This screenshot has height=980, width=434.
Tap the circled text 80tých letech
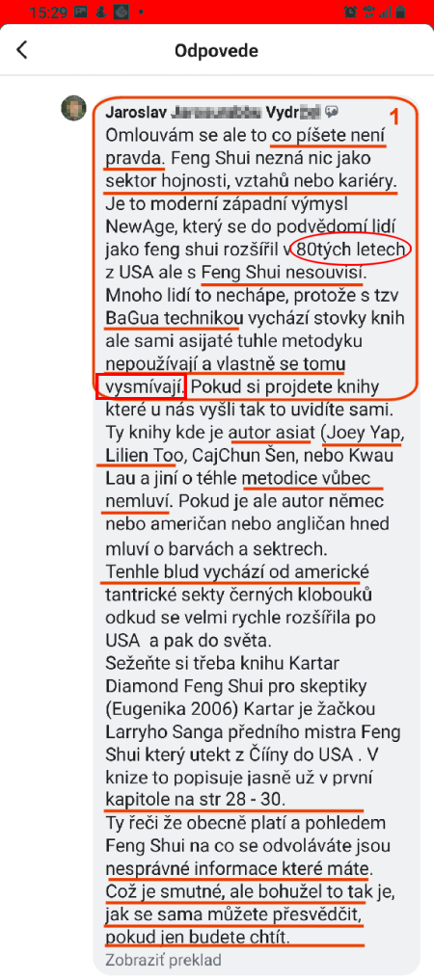pyautogui.click(x=353, y=250)
